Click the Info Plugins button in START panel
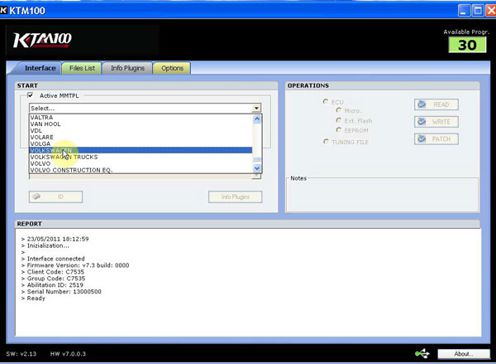The height and width of the screenshot is (364, 496). [235, 197]
